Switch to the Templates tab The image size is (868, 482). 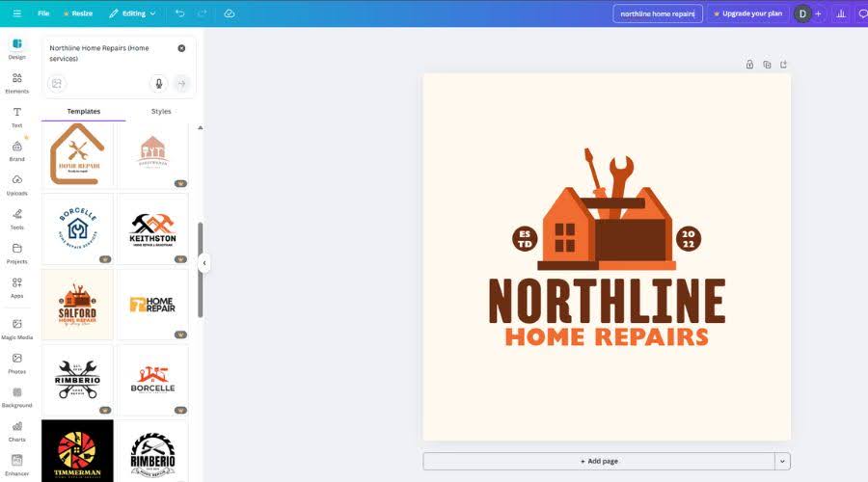84,111
